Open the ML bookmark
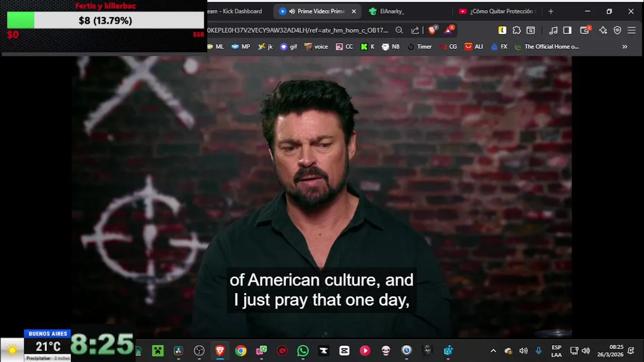 216,47
